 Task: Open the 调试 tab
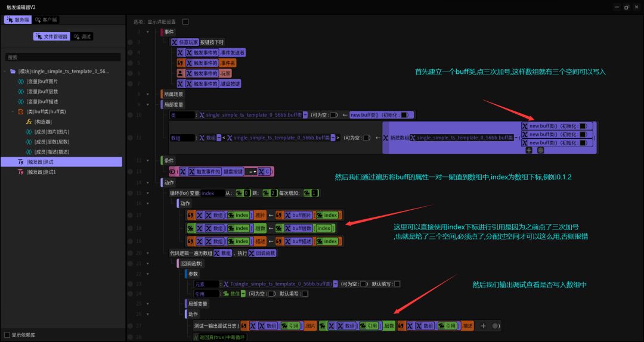(82, 36)
